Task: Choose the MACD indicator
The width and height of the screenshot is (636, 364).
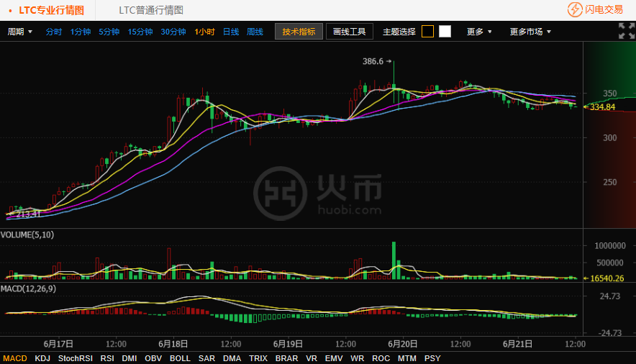Action: [15, 358]
